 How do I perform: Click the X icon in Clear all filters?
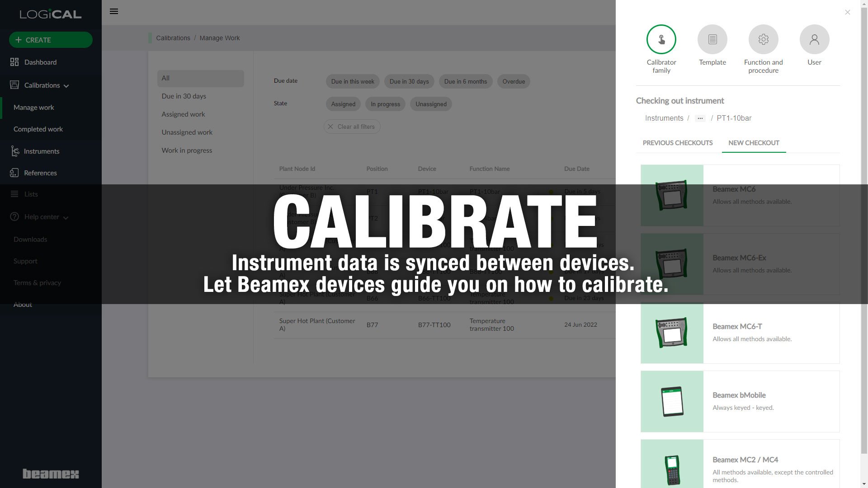[x=330, y=127]
